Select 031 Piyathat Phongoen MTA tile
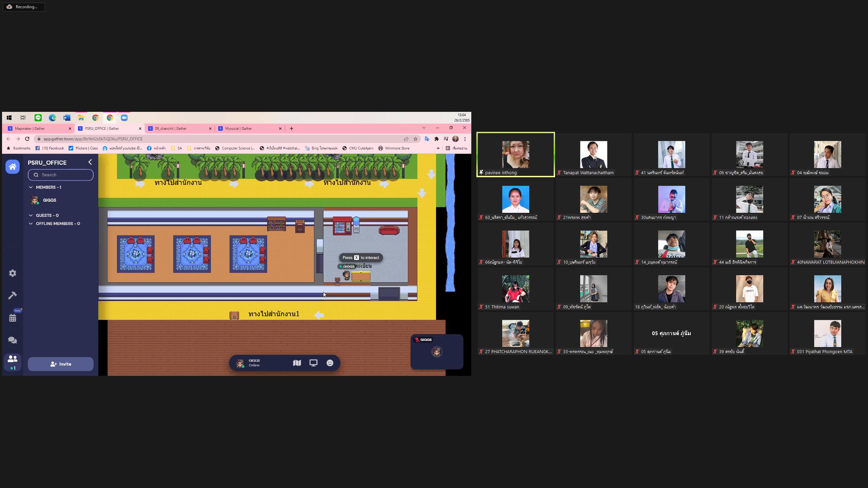The image size is (868, 488). pos(828,333)
